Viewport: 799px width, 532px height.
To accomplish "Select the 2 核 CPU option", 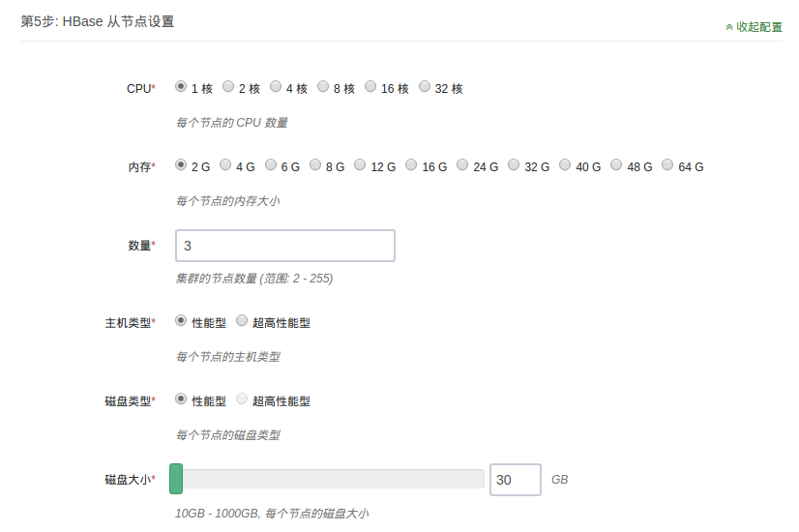I will (228, 87).
